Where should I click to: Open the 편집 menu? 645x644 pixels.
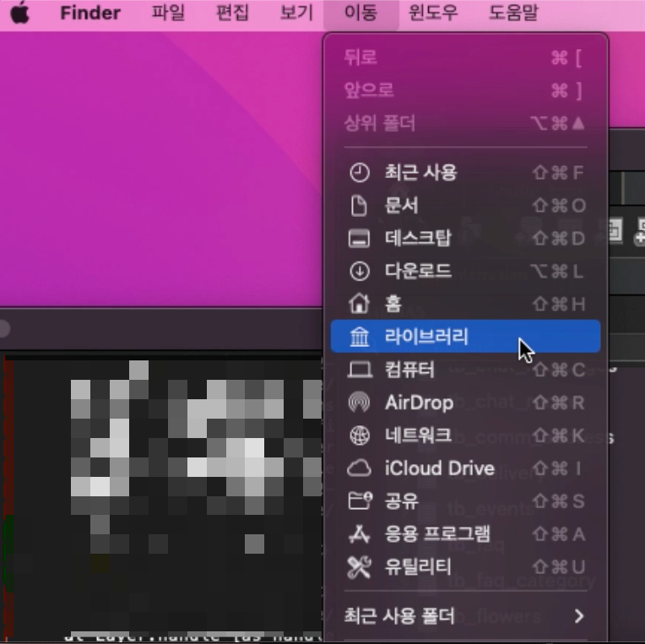click(232, 13)
